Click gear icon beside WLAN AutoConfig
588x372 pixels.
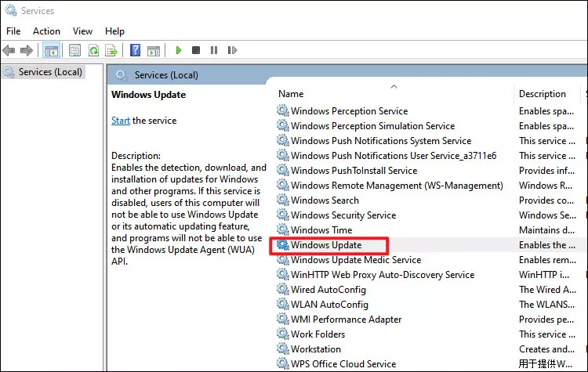[x=283, y=304]
